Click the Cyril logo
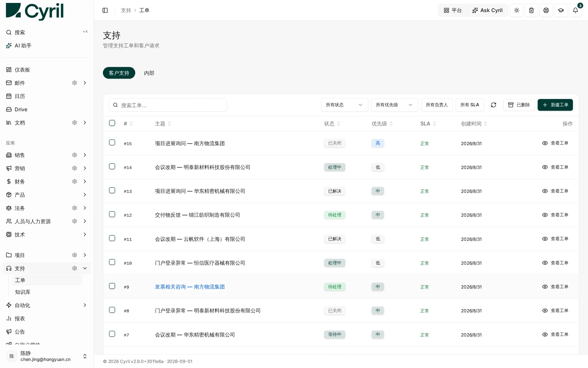588x368 pixels. pyautogui.click(x=35, y=11)
